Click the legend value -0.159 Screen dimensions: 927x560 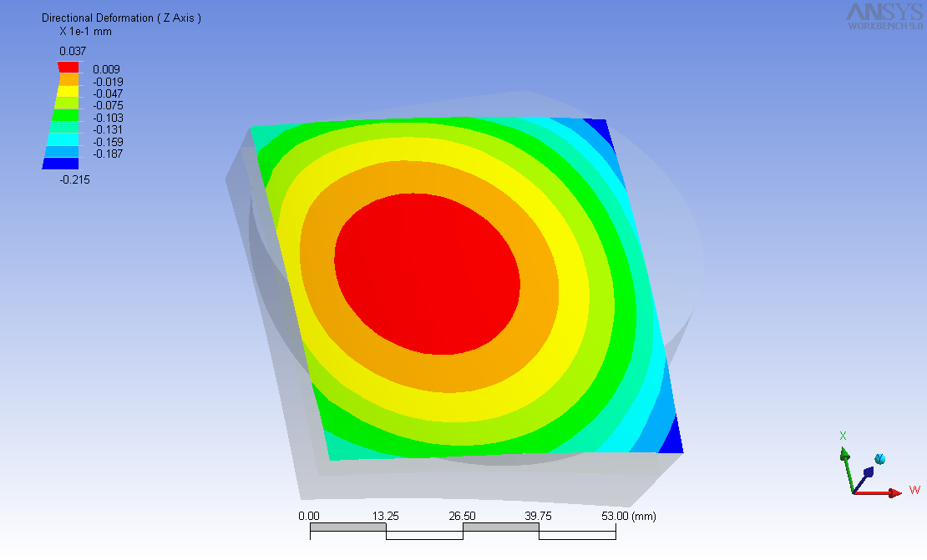point(109,143)
